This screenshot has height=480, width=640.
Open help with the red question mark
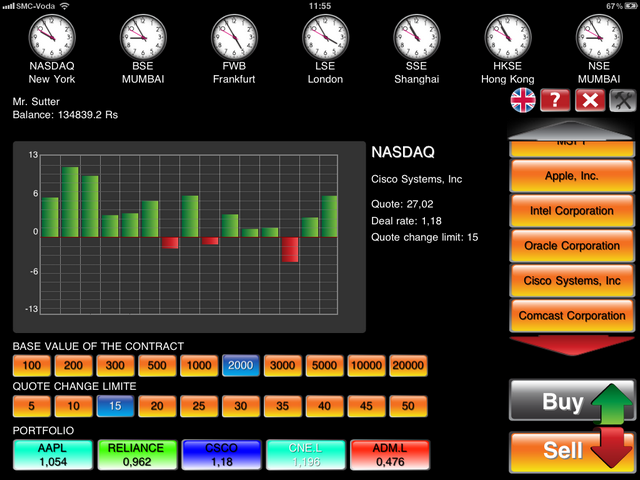tap(555, 100)
